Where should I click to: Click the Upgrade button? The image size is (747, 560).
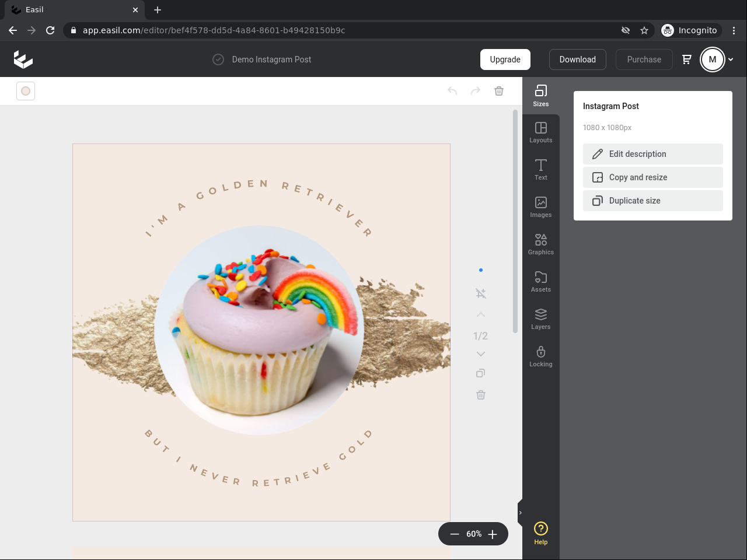[505, 60]
